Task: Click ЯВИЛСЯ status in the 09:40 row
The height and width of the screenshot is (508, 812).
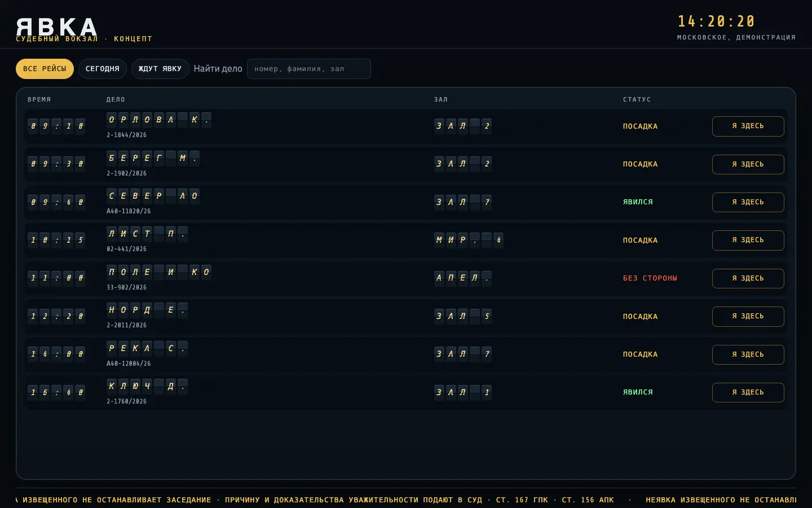Action: 638,202
